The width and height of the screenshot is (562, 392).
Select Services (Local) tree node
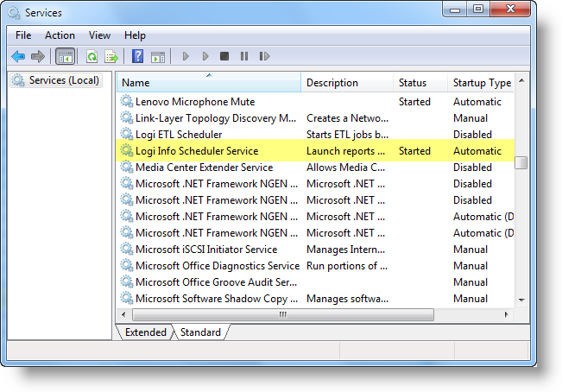(64, 80)
